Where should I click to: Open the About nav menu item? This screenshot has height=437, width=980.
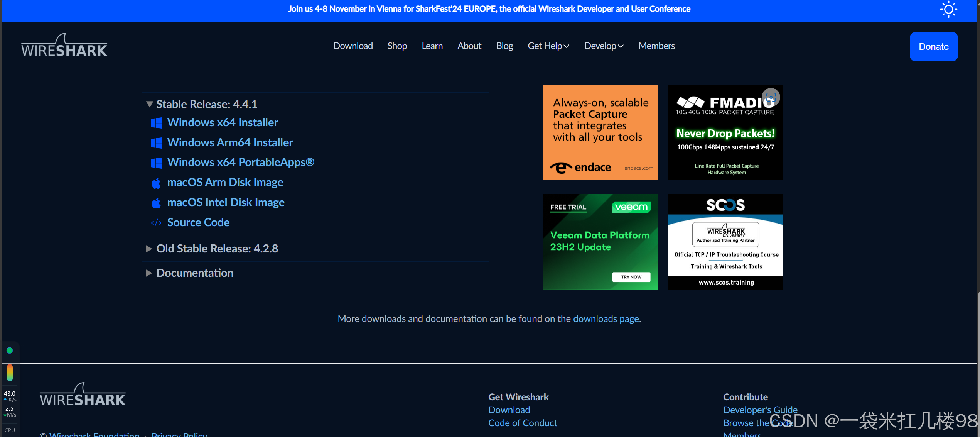point(469,46)
